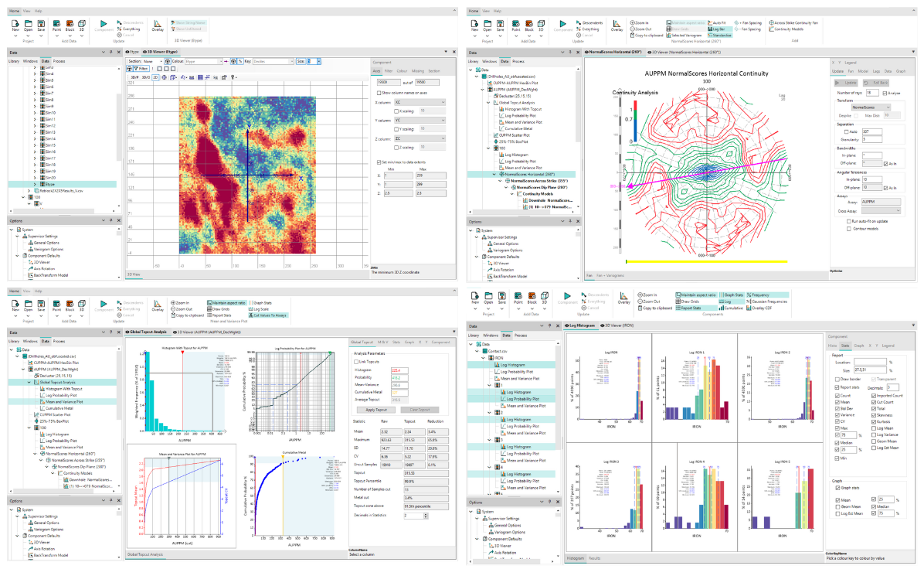This screenshot has height=569, width=924.
Task: Enable X scaling checkbox
Action: click(x=396, y=111)
